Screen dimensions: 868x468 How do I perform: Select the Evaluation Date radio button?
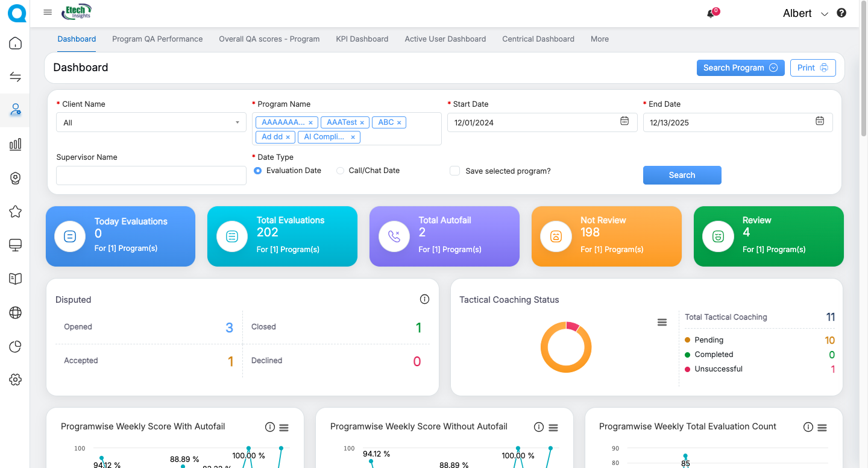258,171
